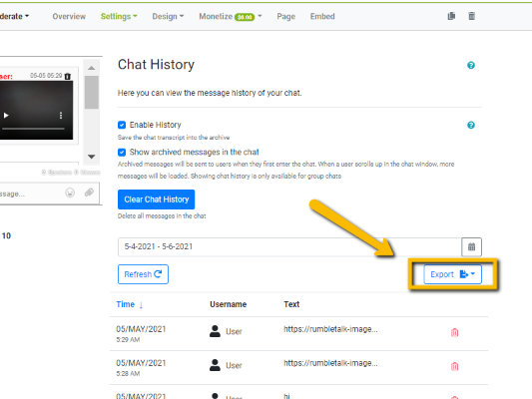Open Enable History help question icon
The width and height of the screenshot is (532, 399).
pos(471,125)
